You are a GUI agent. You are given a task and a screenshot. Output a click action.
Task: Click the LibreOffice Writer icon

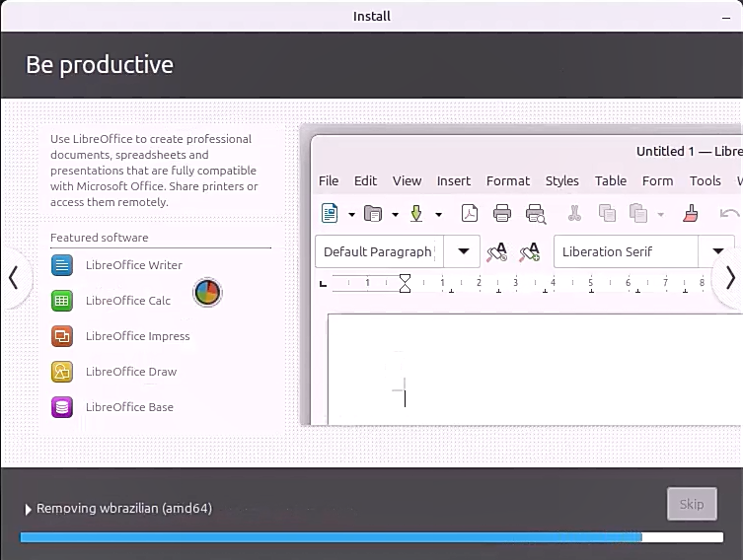click(62, 265)
